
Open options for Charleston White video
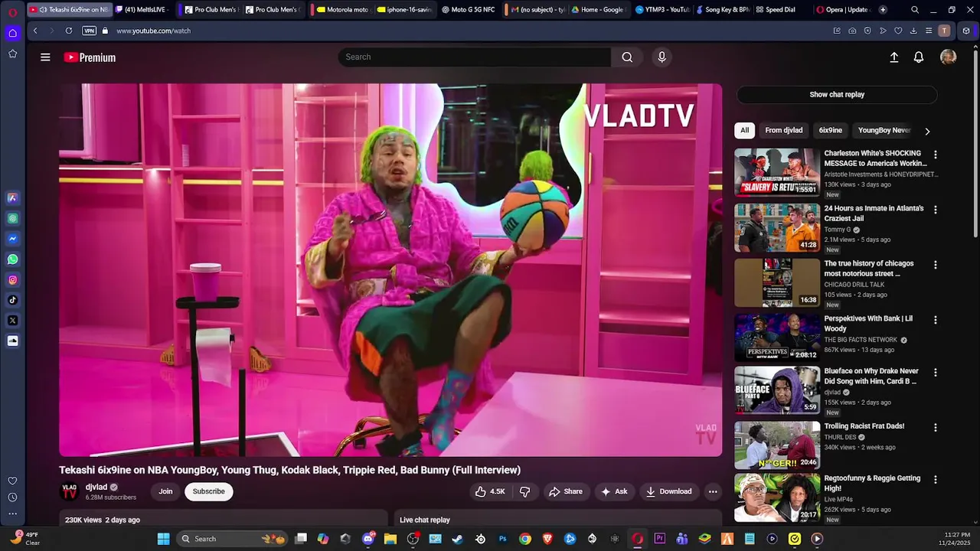935,155
